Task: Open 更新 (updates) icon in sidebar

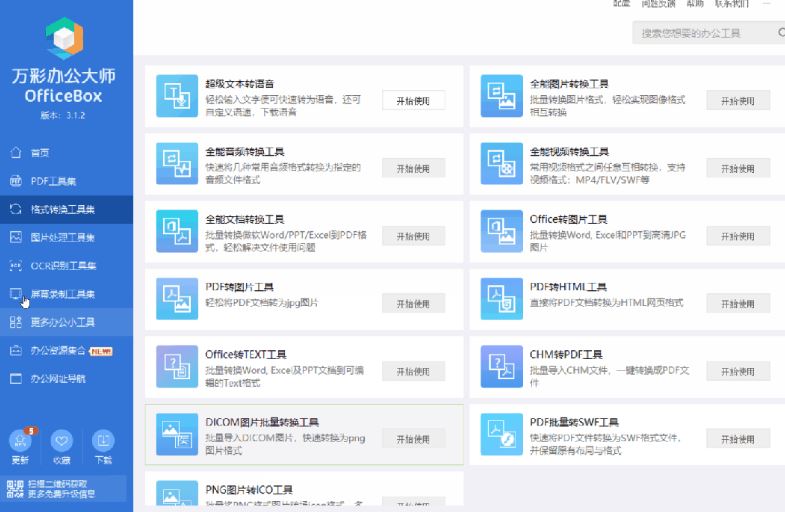Action: click(21, 441)
